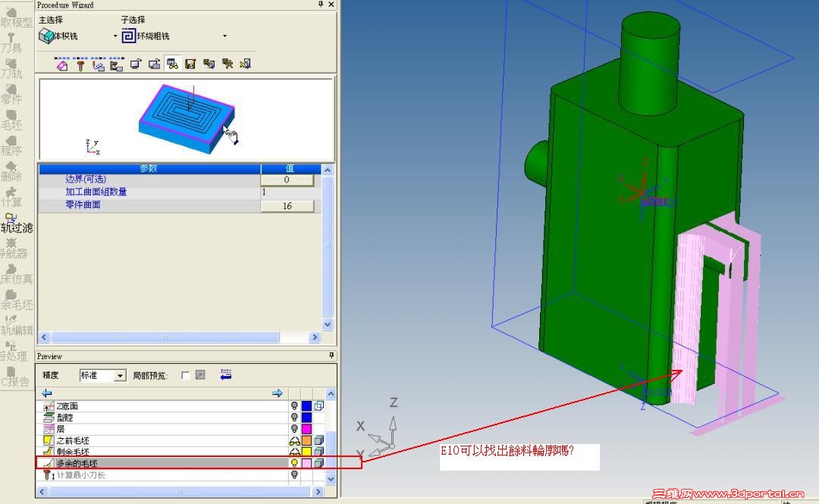
Task: Click the first monitor-with-arrow icon in wizard toolbar
Action: (135, 64)
